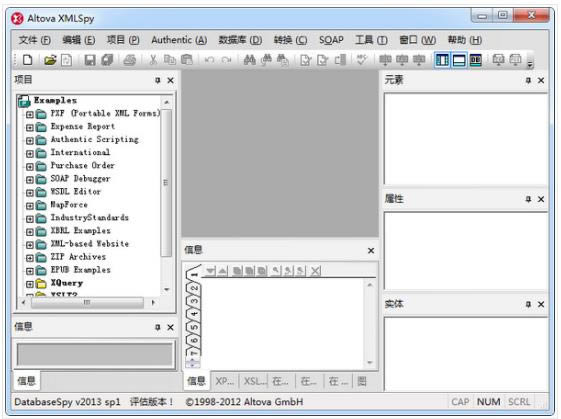Click the Redo arrow icon
The width and height of the screenshot is (561, 419).
(x=226, y=60)
